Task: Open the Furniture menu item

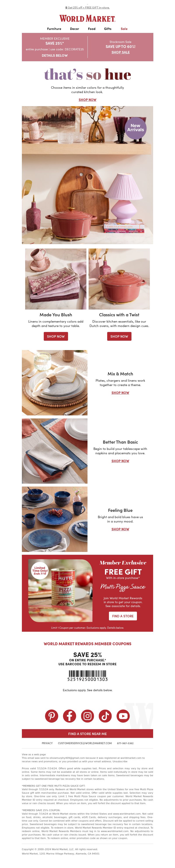Action: pyautogui.click(x=54, y=29)
